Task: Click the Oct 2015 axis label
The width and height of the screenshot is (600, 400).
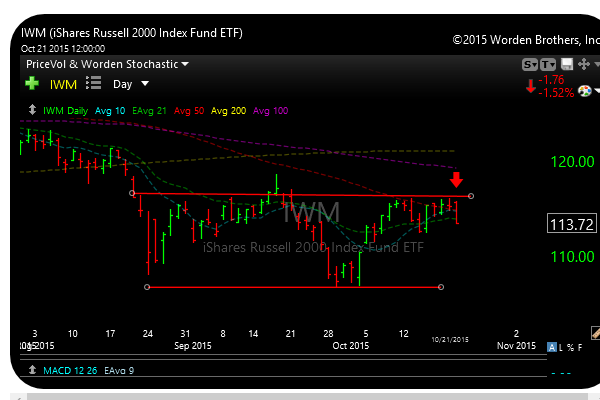Action: 351,346
